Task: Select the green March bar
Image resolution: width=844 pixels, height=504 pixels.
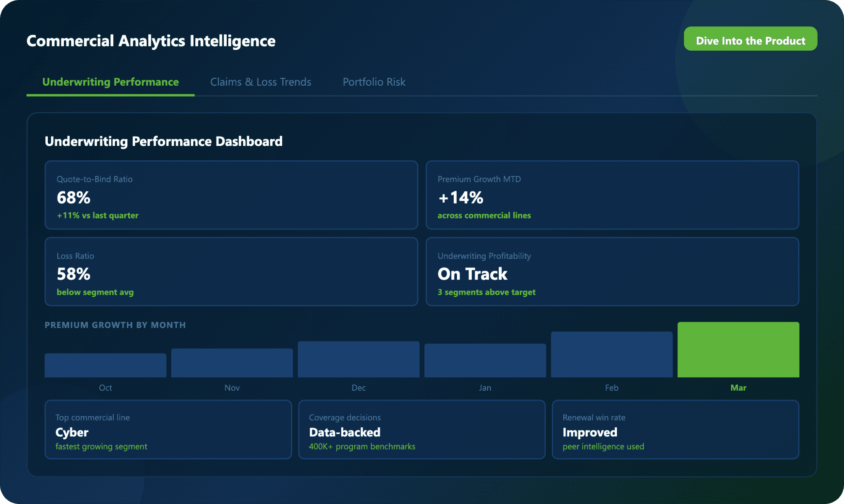Action: 738,349
